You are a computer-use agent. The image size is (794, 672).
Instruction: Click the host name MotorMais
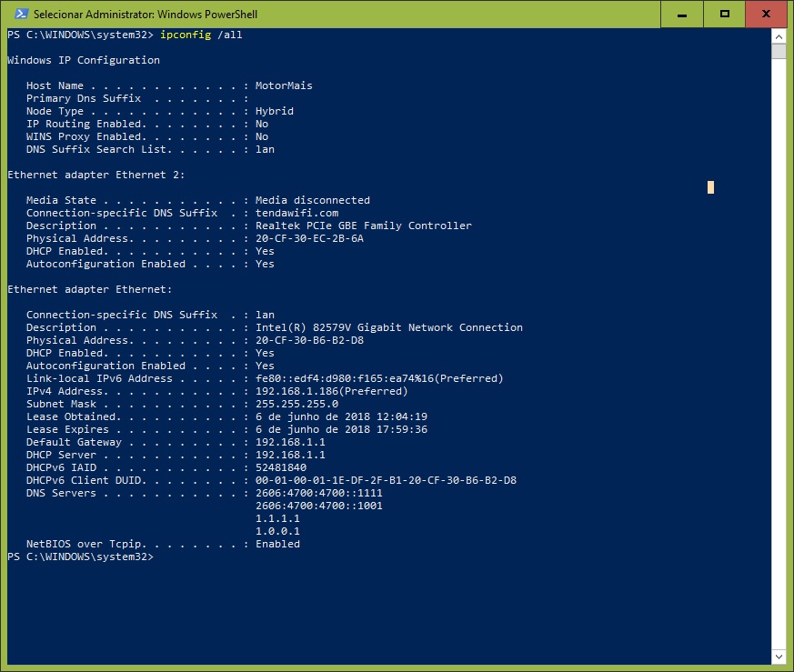click(x=284, y=85)
